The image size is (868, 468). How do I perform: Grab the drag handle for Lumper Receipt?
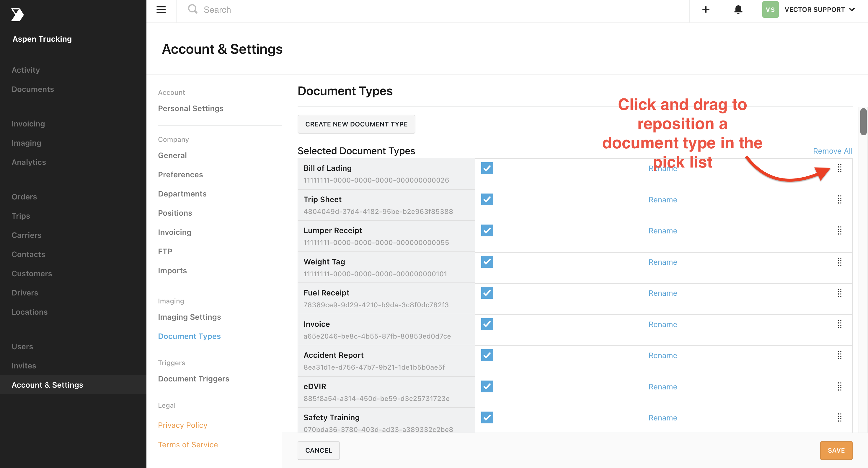click(839, 231)
